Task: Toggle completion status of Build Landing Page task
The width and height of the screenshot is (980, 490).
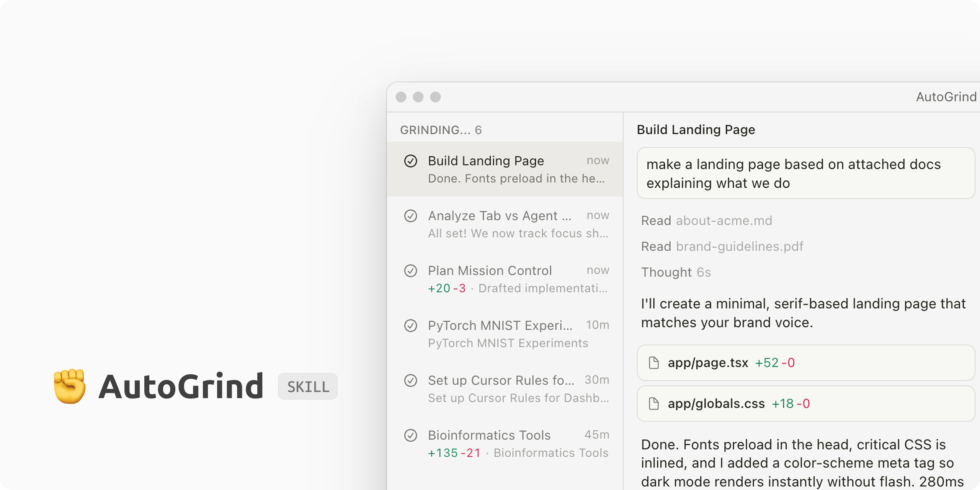Action: (x=411, y=162)
